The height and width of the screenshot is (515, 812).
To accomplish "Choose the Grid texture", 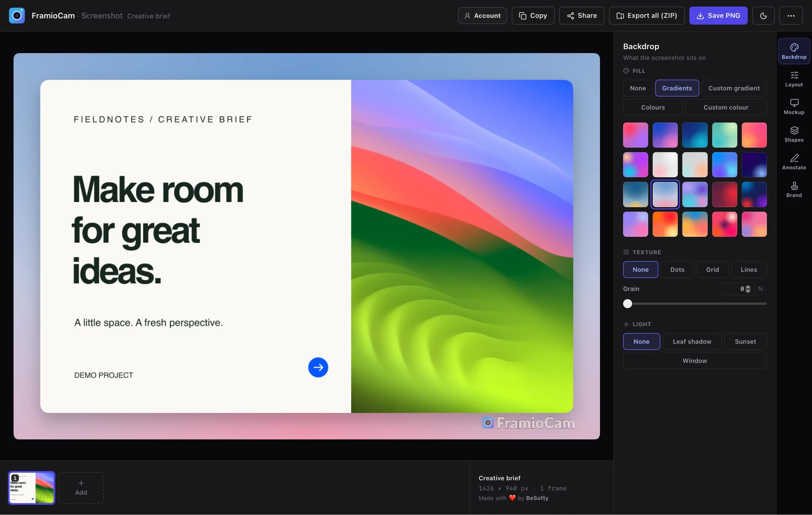I will [713, 270].
